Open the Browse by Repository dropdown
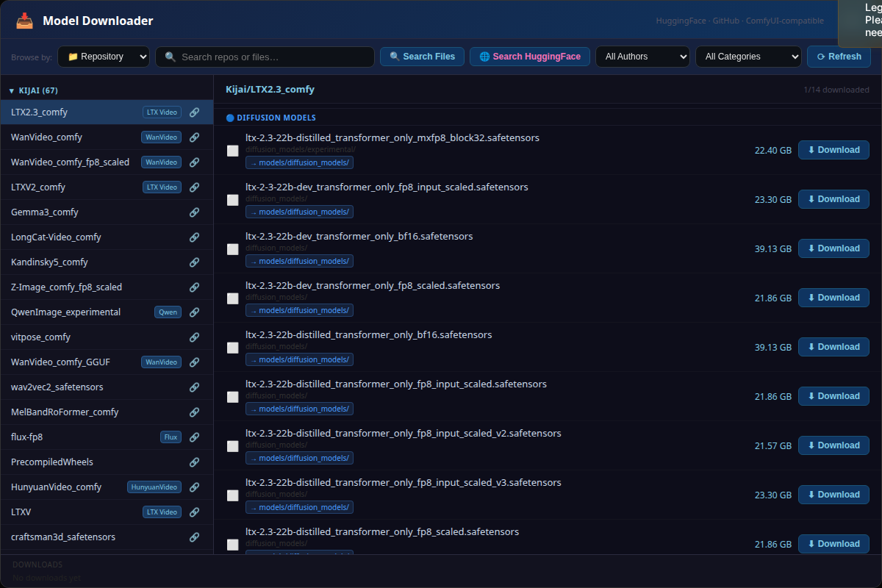882x588 pixels. [104, 57]
